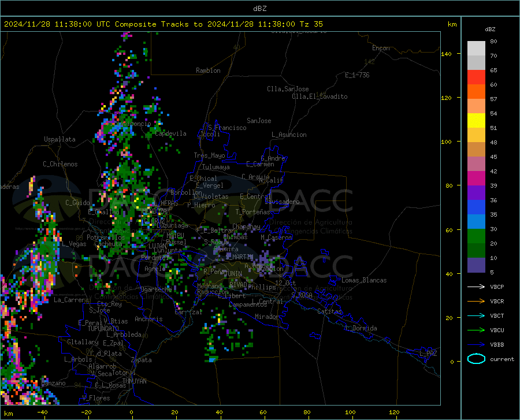Click the 'VBBB' legend label
The height and width of the screenshot is (420, 520).
pyautogui.click(x=497, y=345)
